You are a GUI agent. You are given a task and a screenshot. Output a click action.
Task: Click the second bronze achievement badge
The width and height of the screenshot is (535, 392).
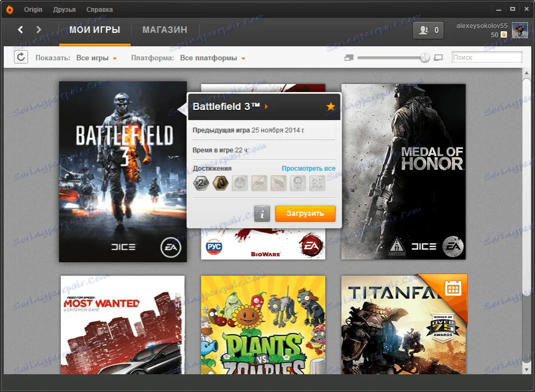[221, 184]
